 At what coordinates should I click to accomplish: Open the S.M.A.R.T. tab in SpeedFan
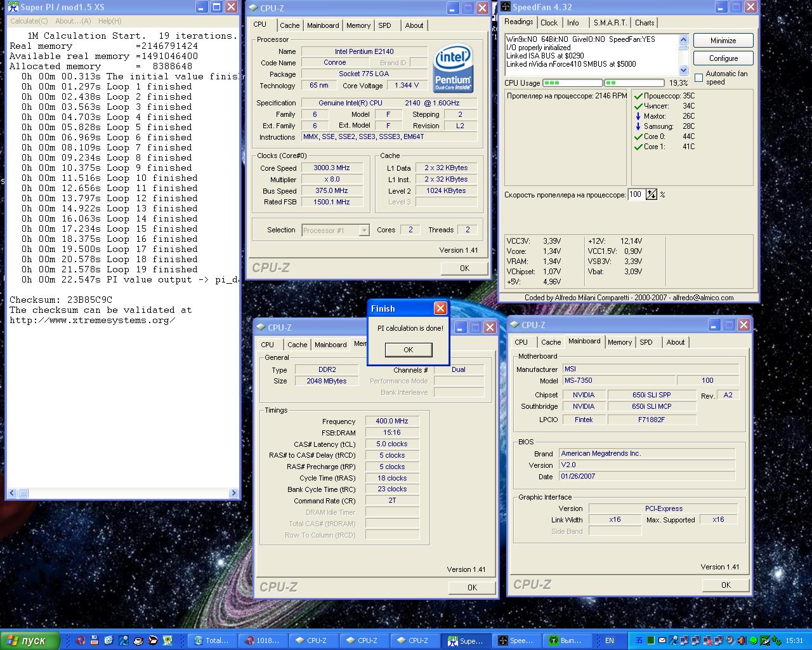pos(610,23)
